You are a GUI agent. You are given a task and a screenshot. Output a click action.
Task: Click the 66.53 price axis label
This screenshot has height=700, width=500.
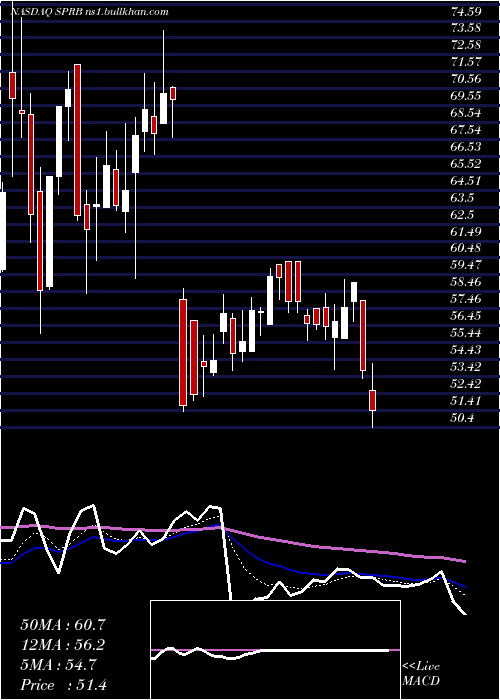click(x=466, y=147)
